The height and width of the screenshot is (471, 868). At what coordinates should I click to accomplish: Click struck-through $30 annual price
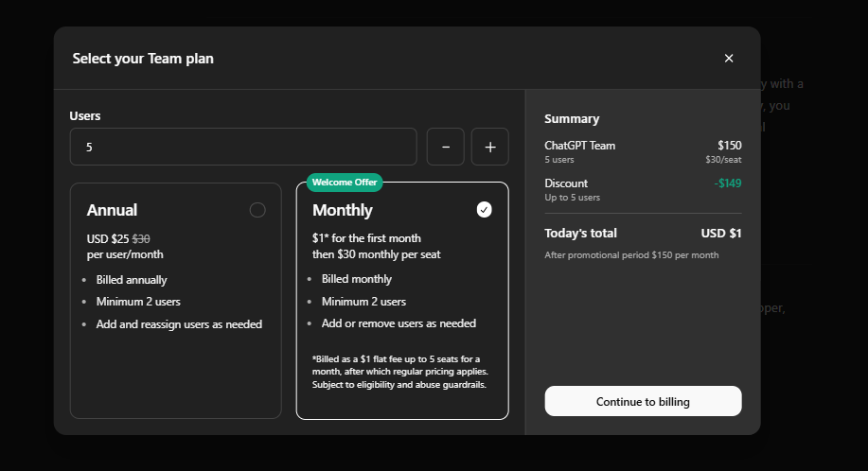pyautogui.click(x=141, y=239)
